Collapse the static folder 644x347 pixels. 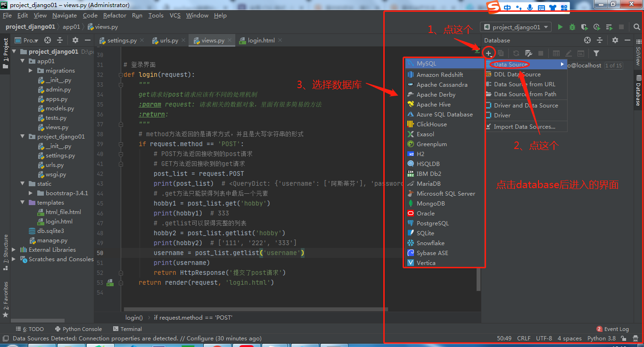point(22,184)
